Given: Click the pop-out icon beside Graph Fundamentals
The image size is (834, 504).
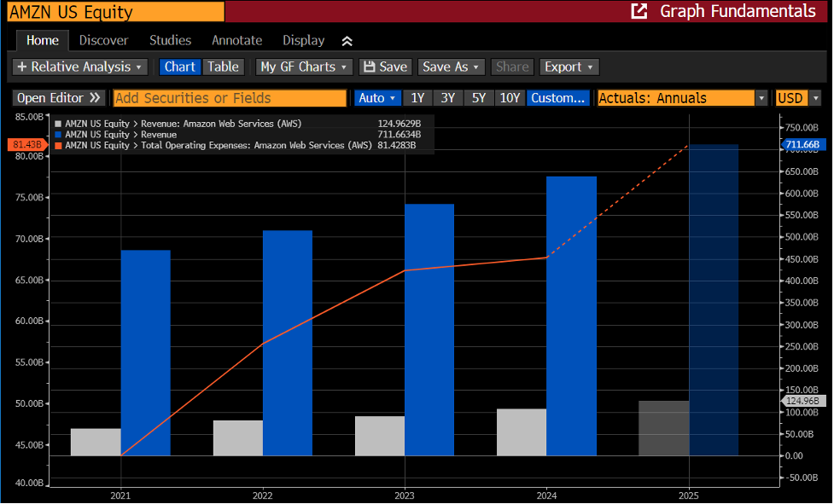Looking at the screenshot, I should (639, 11).
